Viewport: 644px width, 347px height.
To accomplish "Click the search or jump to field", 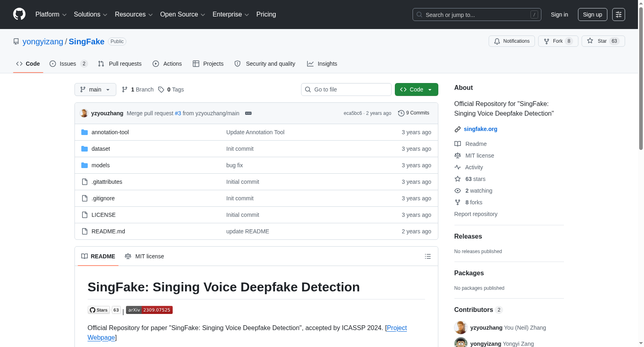I will point(477,15).
